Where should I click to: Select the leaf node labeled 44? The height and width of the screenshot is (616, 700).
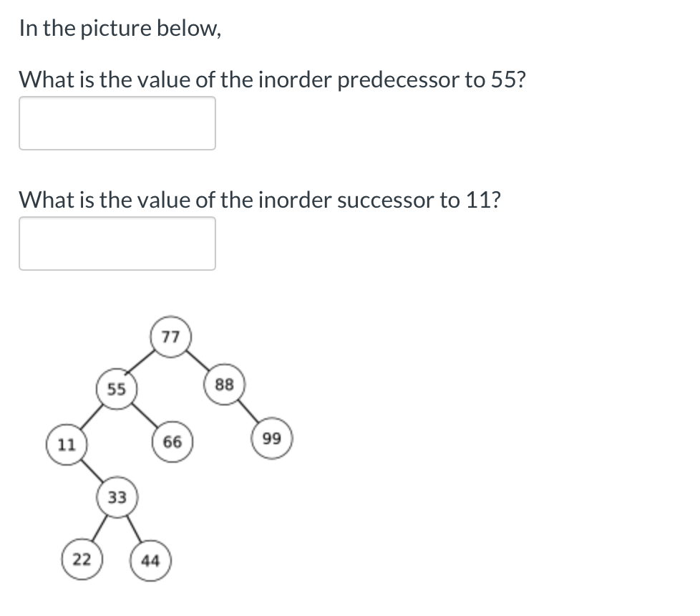152,561
